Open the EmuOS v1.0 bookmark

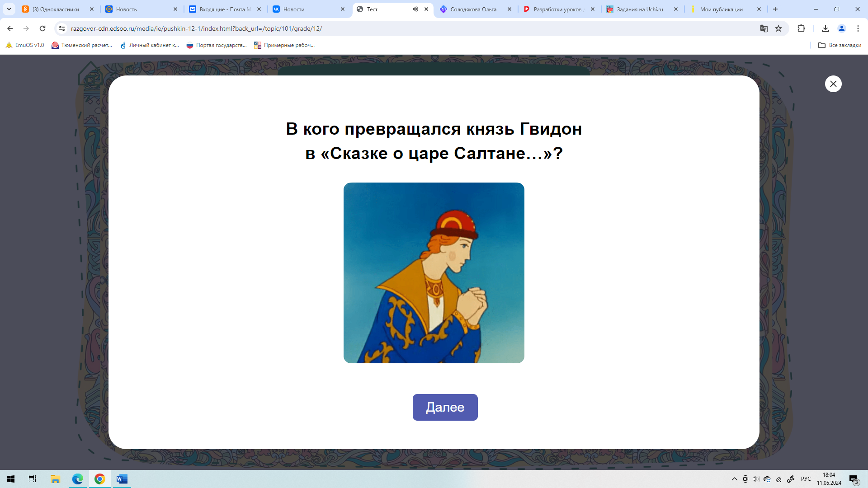point(25,45)
